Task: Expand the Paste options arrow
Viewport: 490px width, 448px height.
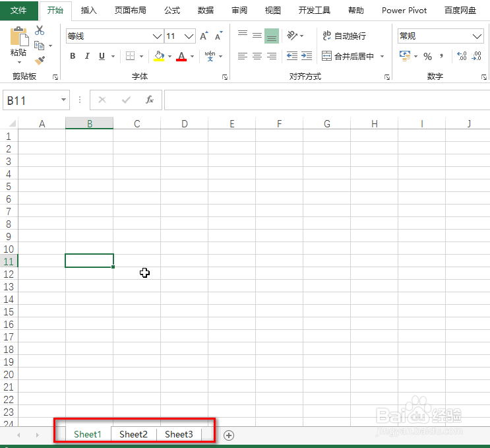Action: tap(19, 62)
